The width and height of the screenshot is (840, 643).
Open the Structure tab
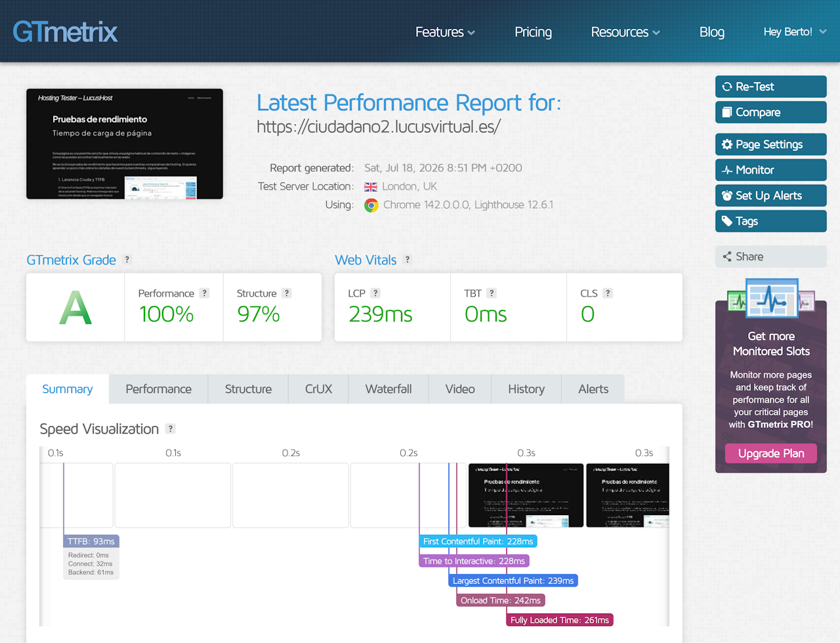pyautogui.click(x=248, y=389)
